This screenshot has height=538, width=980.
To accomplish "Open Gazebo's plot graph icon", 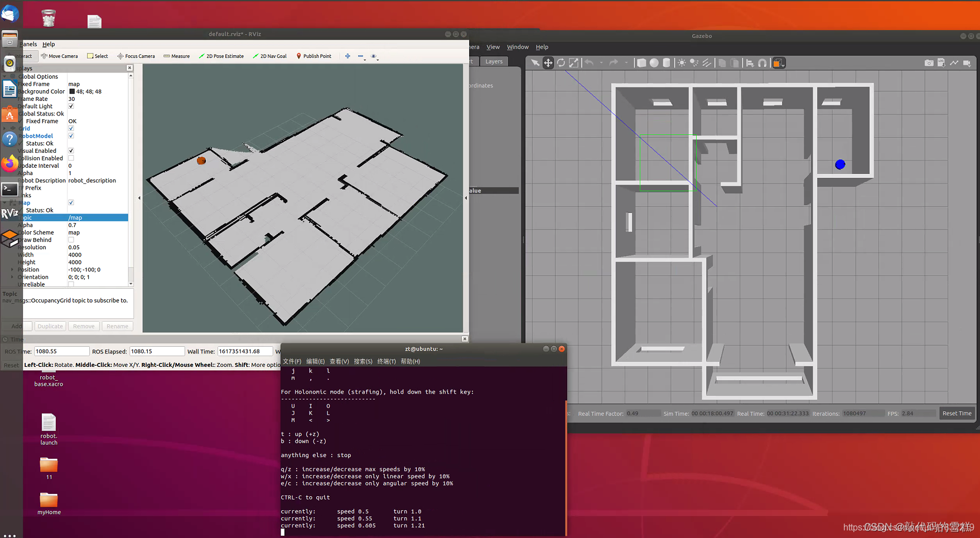I will pyautogui.click(x=954, y=63).
